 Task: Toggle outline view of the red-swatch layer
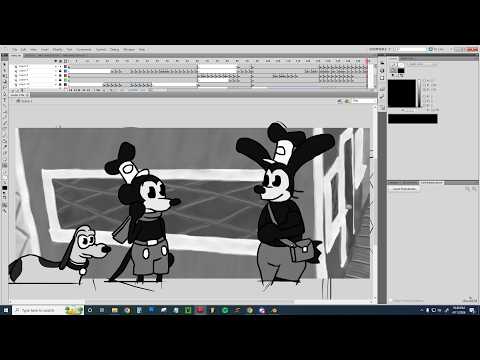tap(65, 75)
